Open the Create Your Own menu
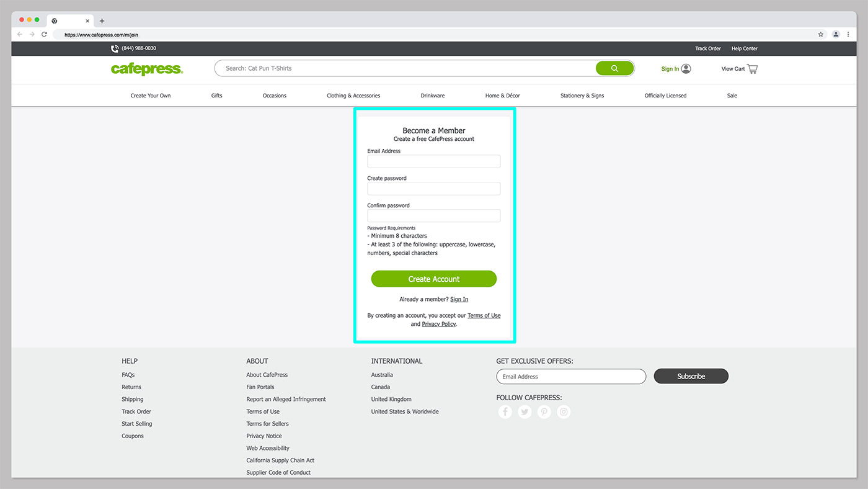This screenshot has width=868, height=489. [151, 96]
